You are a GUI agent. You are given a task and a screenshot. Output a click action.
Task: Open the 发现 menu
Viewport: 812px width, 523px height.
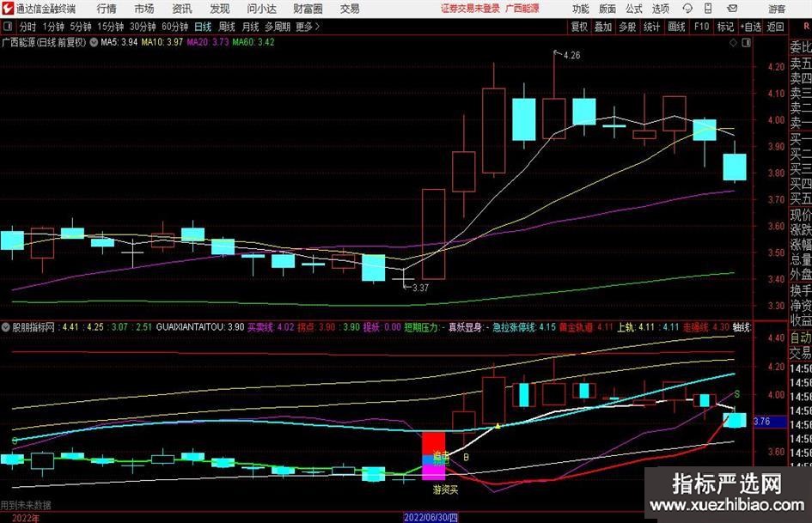220,9
